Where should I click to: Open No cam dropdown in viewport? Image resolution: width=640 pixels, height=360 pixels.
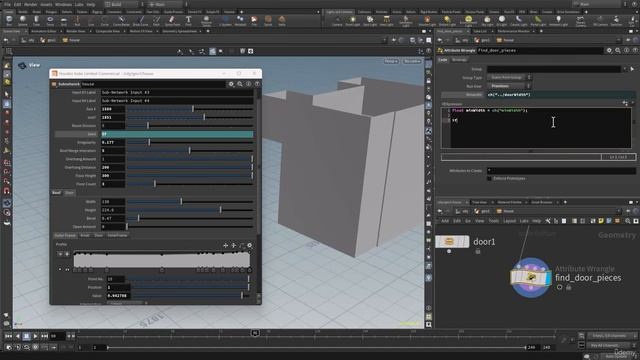pos(412,61)
